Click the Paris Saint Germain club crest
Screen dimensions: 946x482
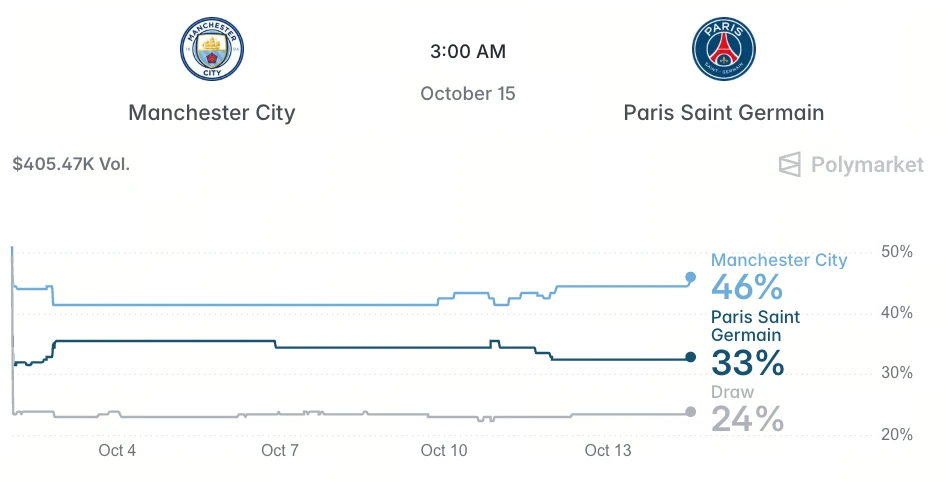click(x=723, y=49)
